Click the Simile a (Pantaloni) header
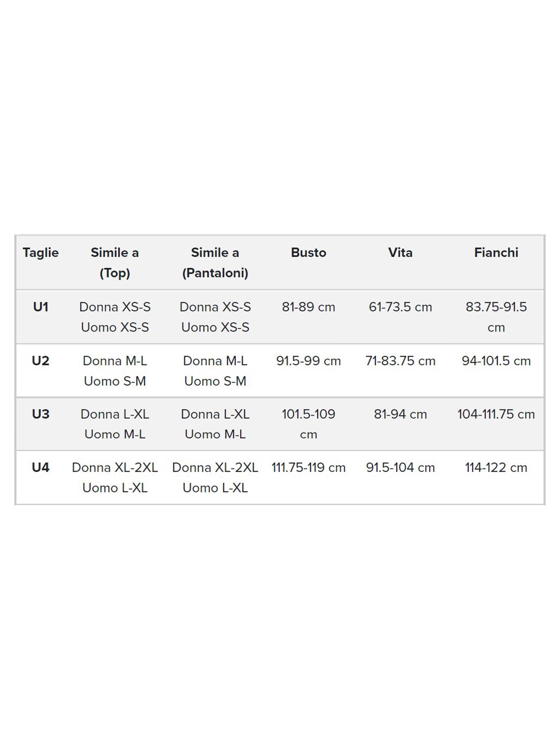This screenshot has width=560, height=747. pos(215,263)
